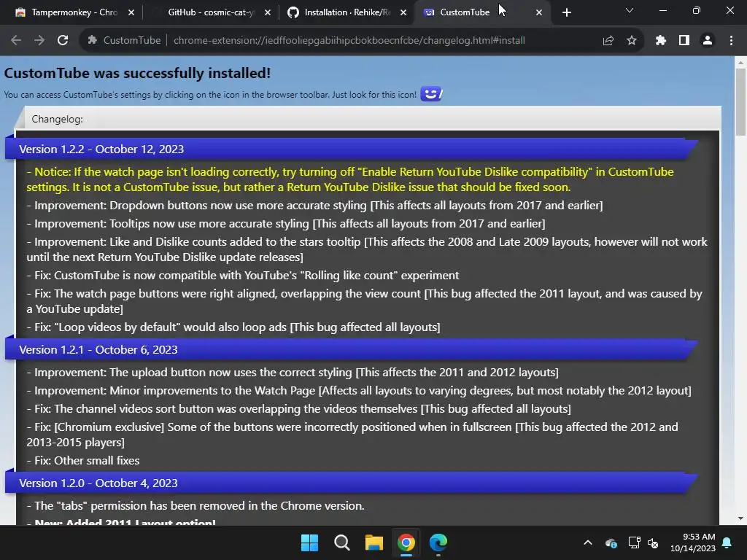747x560 pixels.
Task: Click the muted volume tray icon
Action: point(653,542)
